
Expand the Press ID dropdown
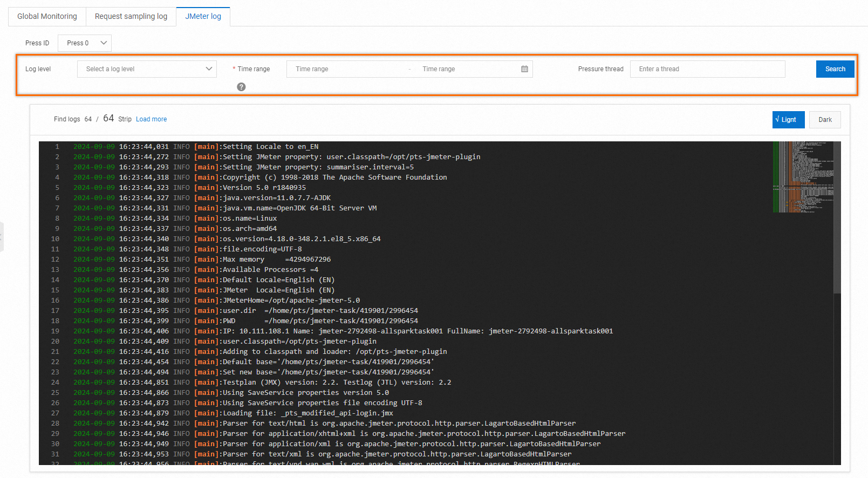pyautogui.click(x=85, y=43)
